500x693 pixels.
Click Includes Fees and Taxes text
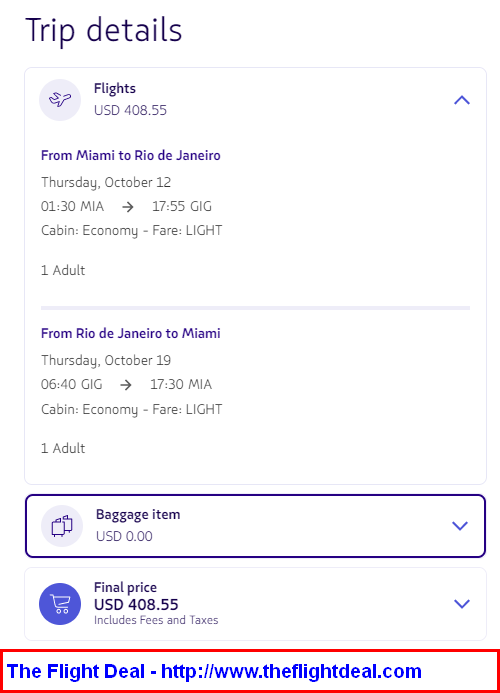[x=156, y=620]
